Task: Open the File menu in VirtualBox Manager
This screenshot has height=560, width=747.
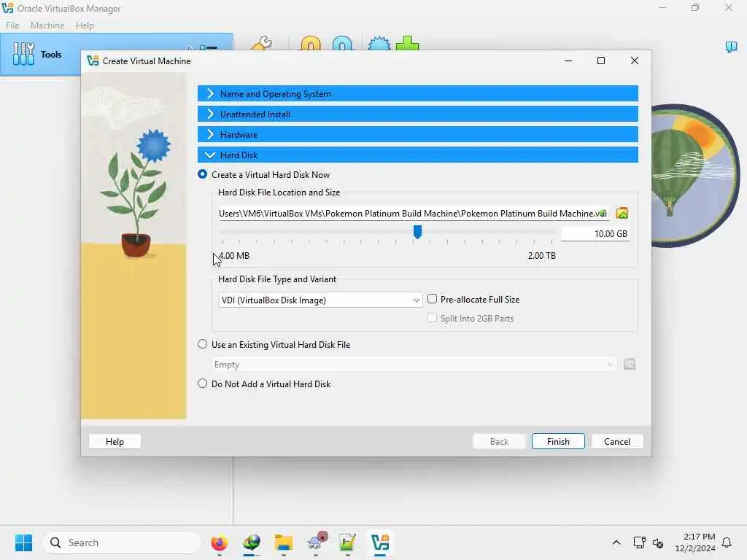Action: click(x=13, y=26)
